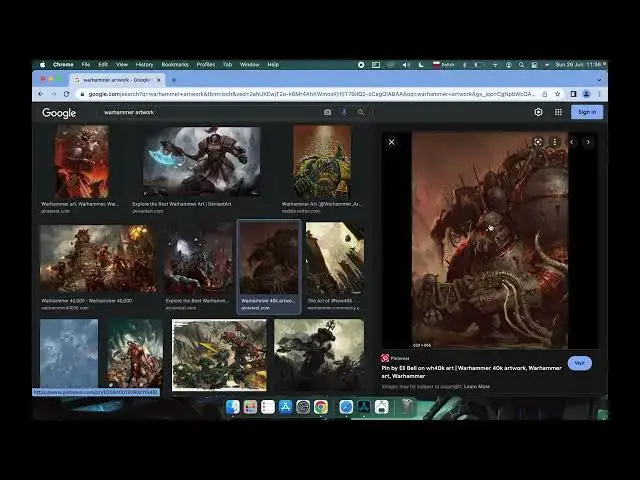640x480 pixels.
Task: Toggle the Do Not Disturb moon icon
Action: 421,64
